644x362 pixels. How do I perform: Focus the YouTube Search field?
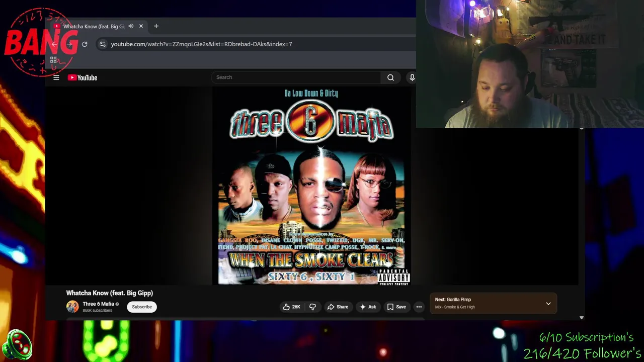(296, 77)
